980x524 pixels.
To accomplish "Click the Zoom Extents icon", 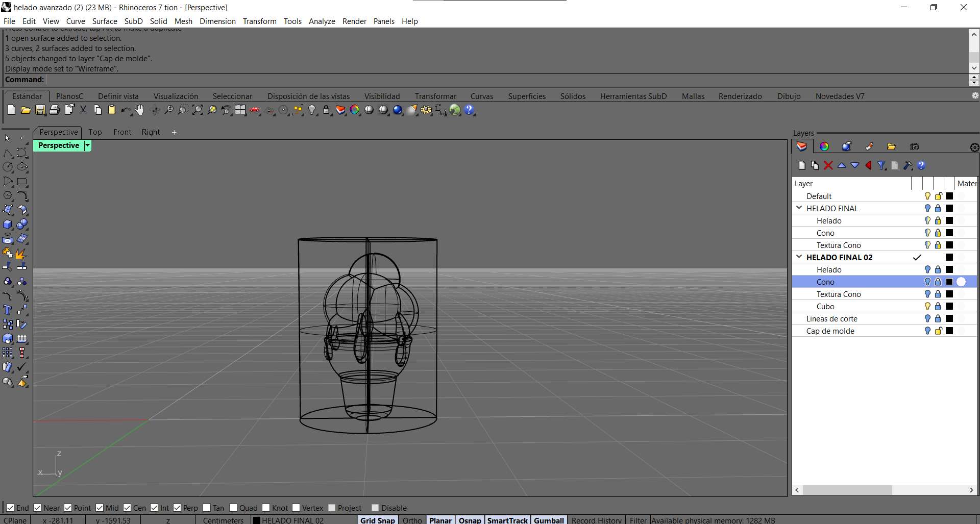I will coord(198,110).
